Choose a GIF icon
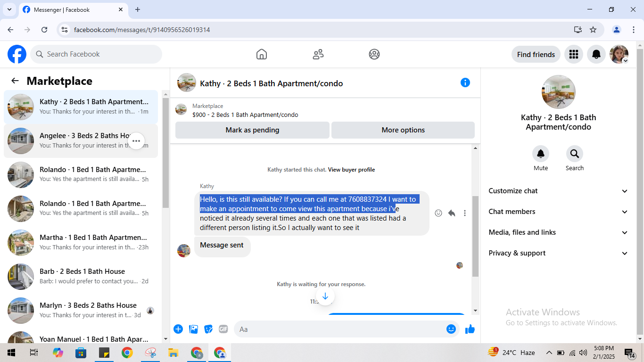 [223, 329]
